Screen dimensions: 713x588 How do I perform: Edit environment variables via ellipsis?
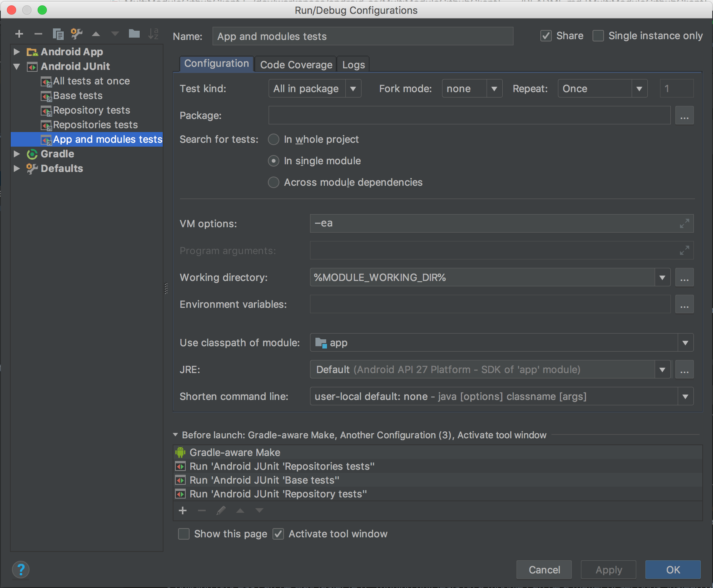click(684, 304)
